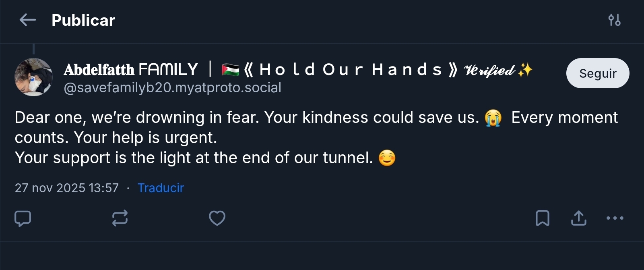Click the crying face emoji in the post
The image size is (644, 270).
[x=493, y=118]
